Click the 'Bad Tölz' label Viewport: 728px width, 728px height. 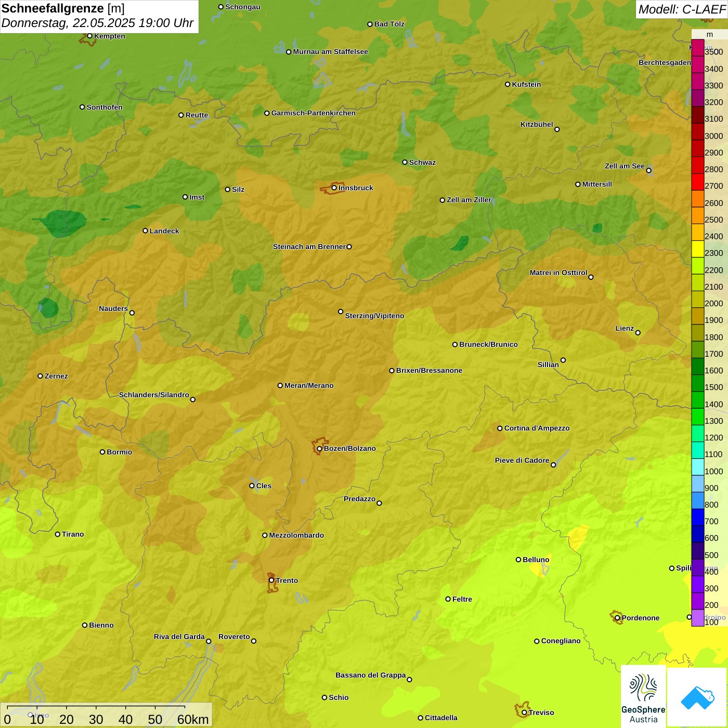[x=389, y=24]
